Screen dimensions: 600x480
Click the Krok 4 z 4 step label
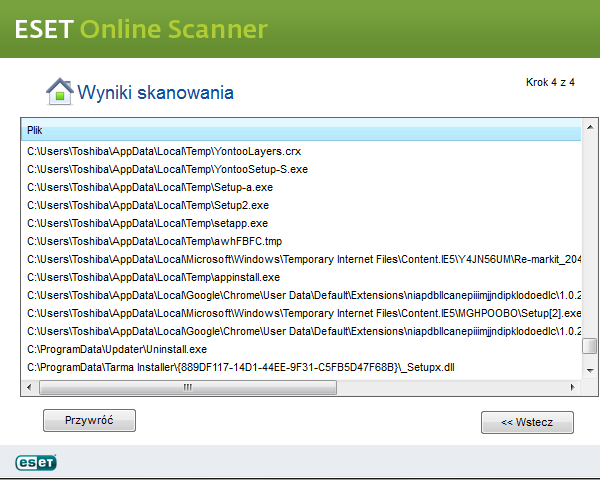click(x=550, y=82)
